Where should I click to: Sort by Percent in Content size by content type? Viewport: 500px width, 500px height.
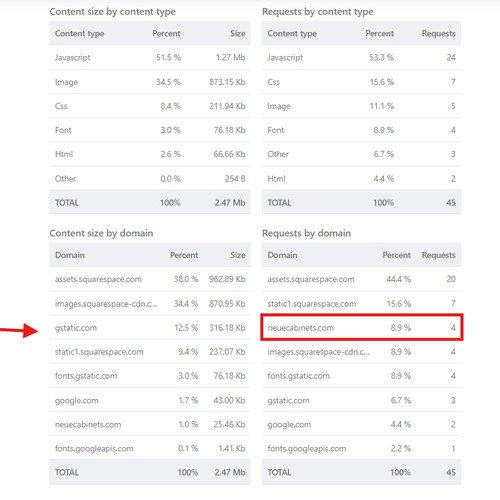tap(166, 33)
